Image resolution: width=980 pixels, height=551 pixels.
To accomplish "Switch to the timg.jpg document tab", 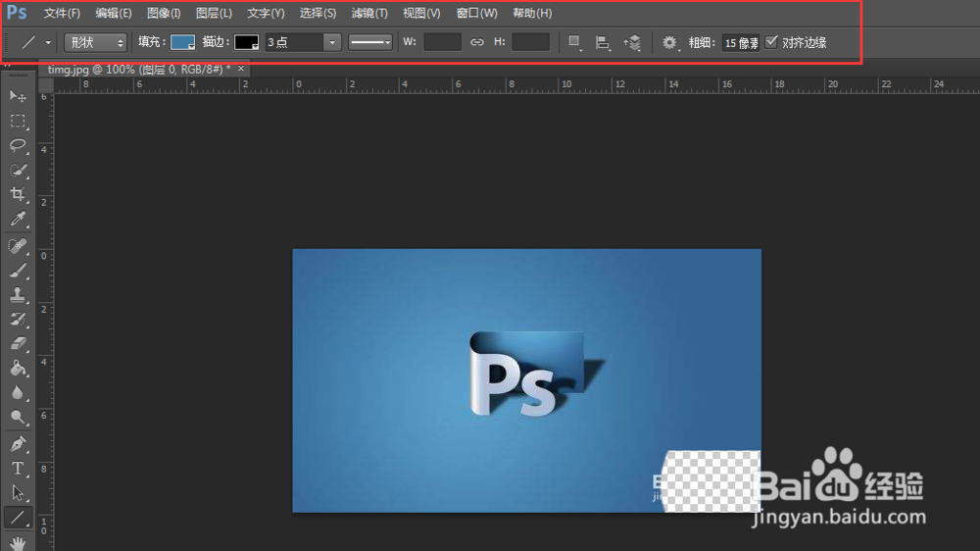I will pos(139,69).
